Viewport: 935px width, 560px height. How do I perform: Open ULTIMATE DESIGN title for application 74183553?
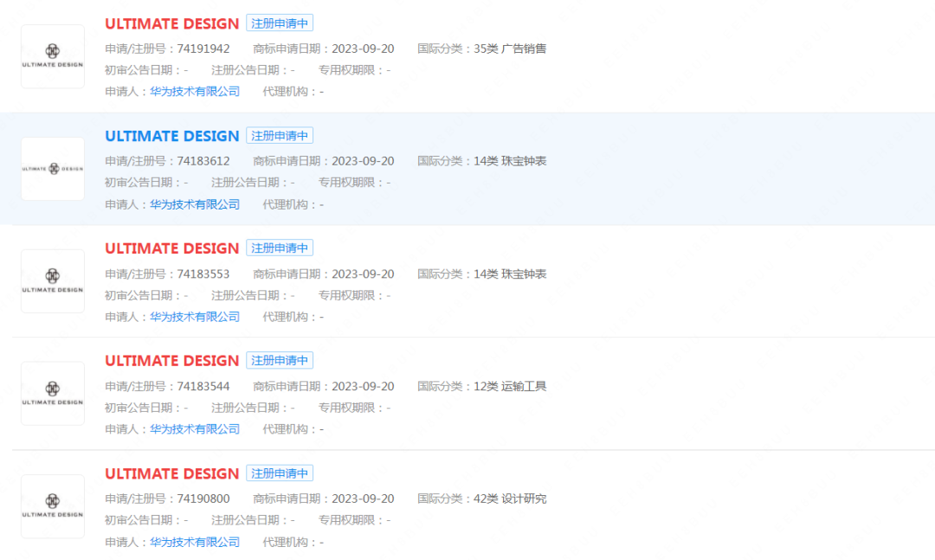pos(171,248)
